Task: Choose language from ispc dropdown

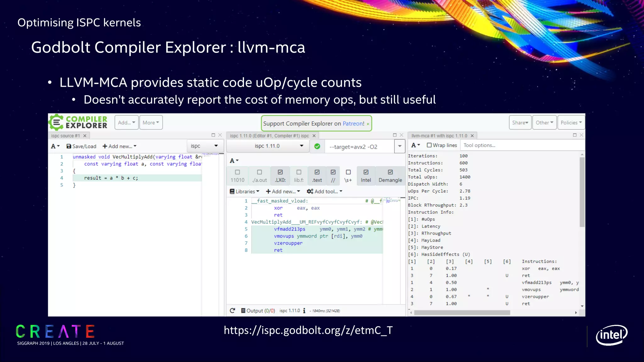Action: [x=205, y=146]
